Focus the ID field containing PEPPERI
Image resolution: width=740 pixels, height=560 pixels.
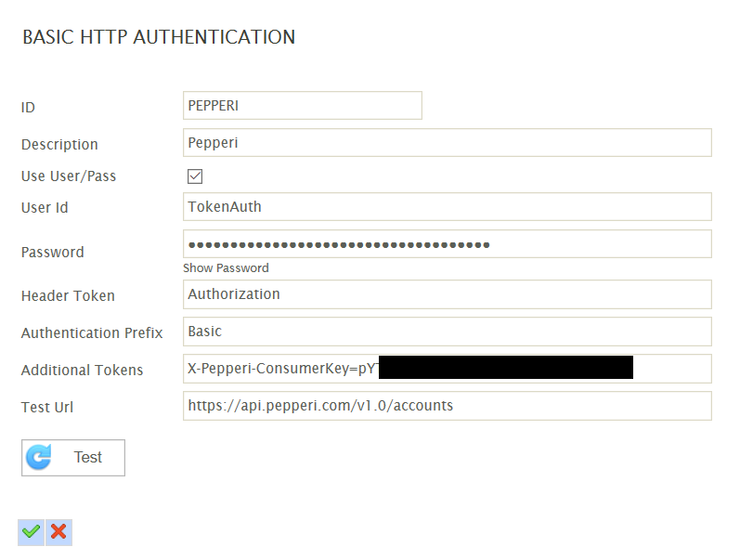click(x=303, y=105)
